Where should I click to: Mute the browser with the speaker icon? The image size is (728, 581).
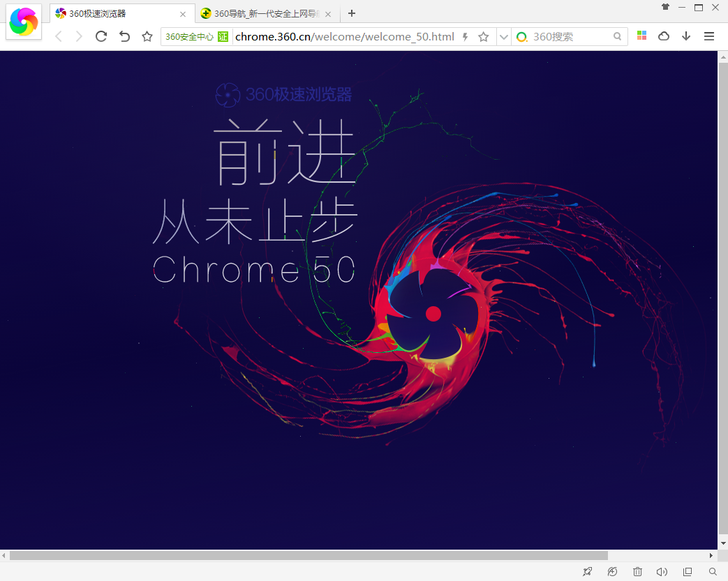tap(661, 571)
